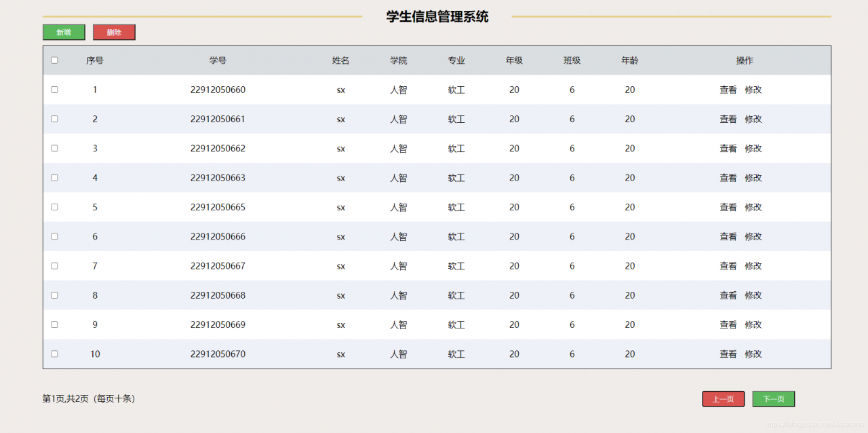Viewport: 868px width, 433px height.
Task: Select checkbox of student 22912050666
Action: tap(54, 236)
